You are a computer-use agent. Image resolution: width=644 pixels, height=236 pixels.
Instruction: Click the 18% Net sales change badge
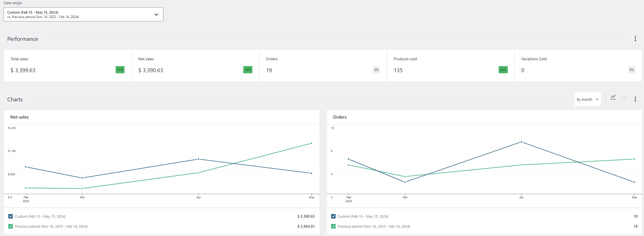(248, 70)
